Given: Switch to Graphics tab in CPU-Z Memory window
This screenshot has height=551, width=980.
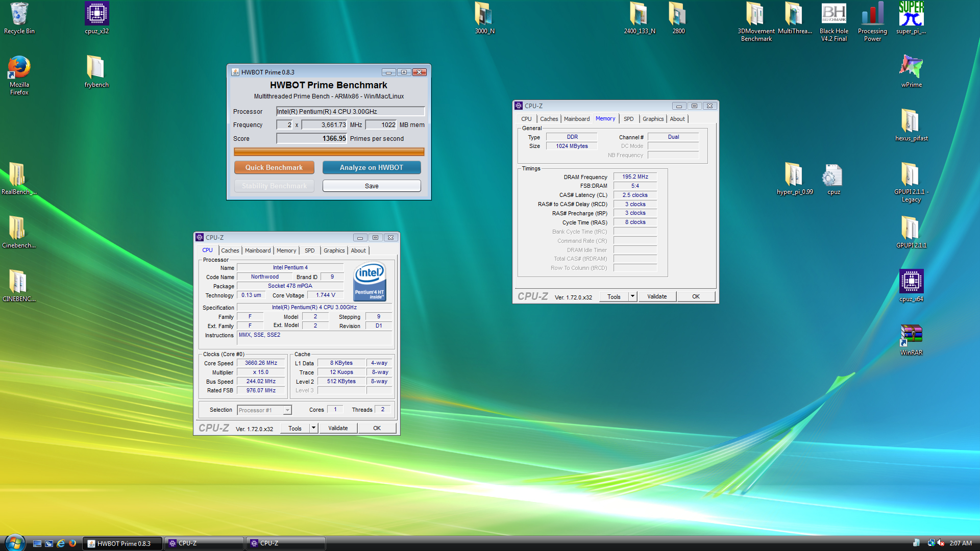Looking at the screenshot, I should pyautogui.click(x=653, y=119).
